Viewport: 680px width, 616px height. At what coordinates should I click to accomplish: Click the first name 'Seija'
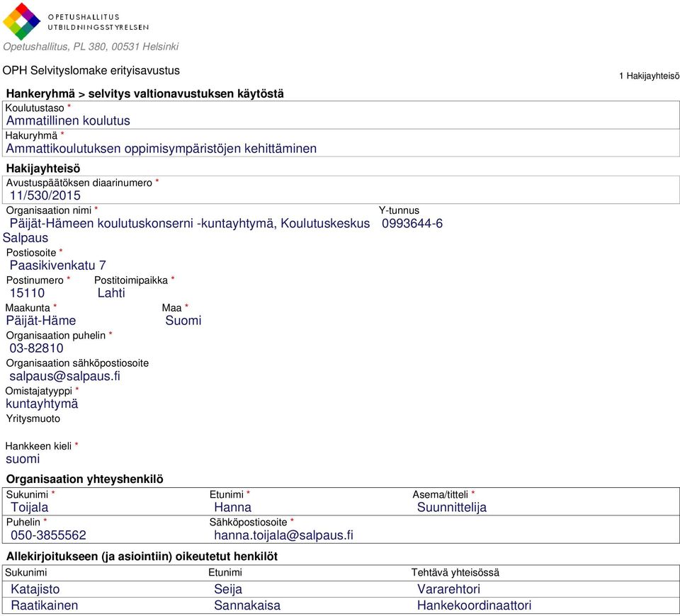(x=228, y=589)
